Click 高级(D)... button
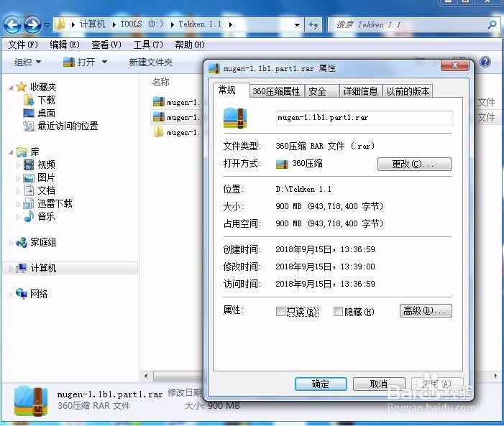This screenshot has height=426, width=504. point(426,311)
